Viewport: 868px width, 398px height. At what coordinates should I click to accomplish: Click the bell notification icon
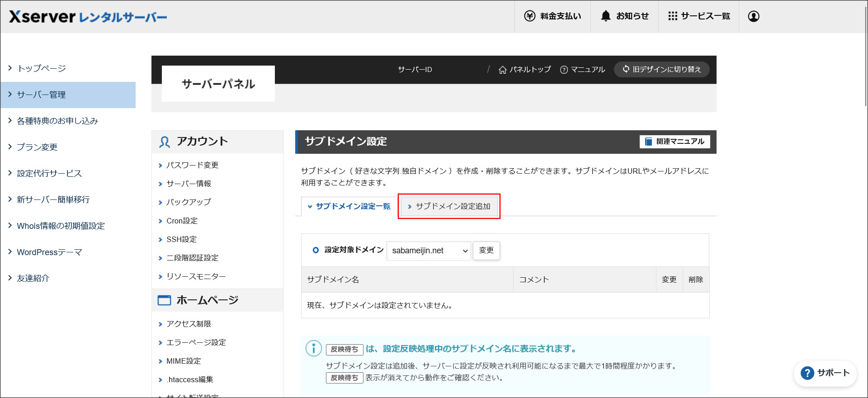pyautogui.click(x=606, y=16)
